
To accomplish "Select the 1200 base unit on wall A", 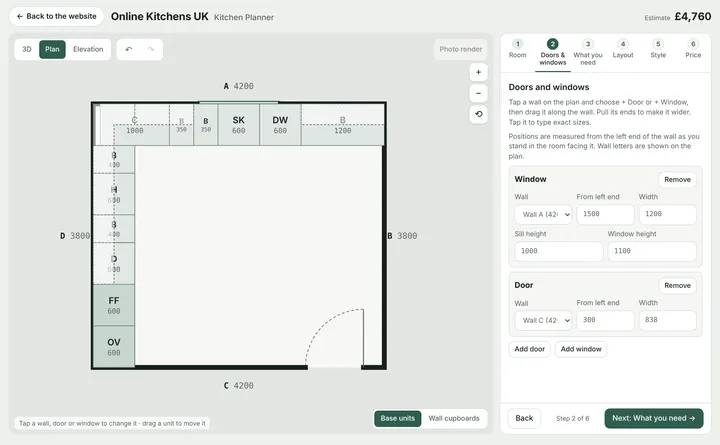I will click(343, 124).
